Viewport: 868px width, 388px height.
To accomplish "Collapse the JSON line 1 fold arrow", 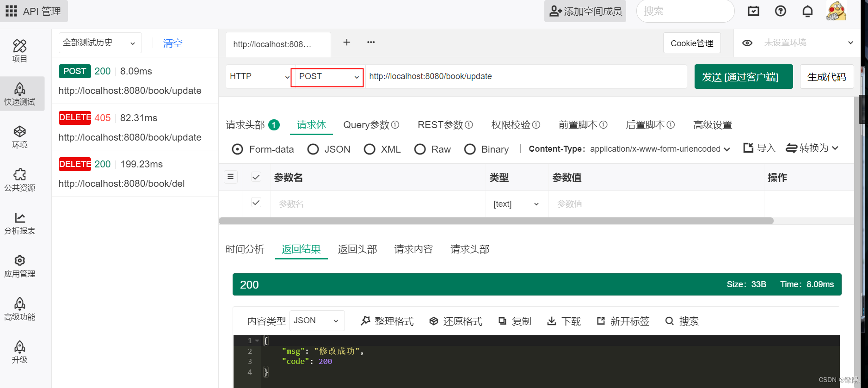I will tap(257, 341).
